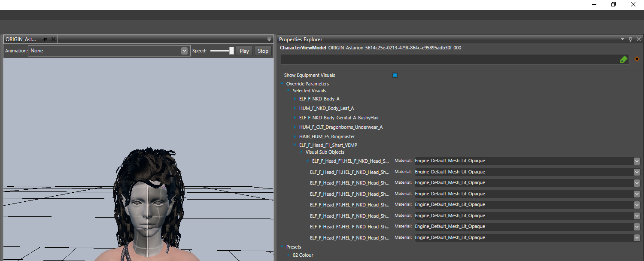644x261 pixels.
Task: Open the Properties Explorer window options arrow
Action: (x=623, y=39)
